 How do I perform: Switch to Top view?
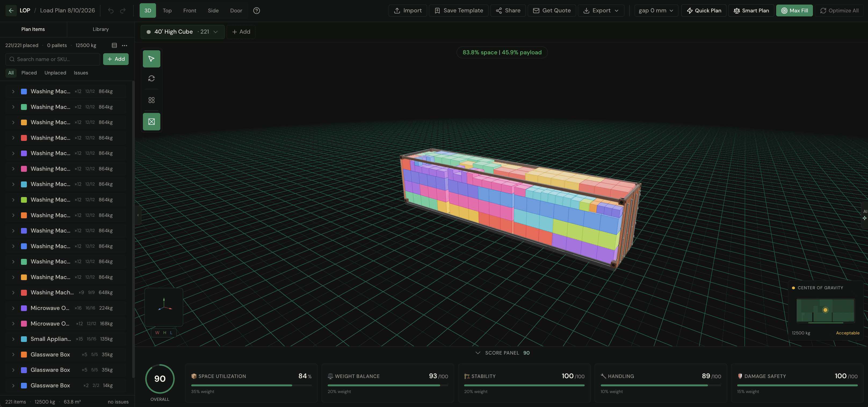167,10
